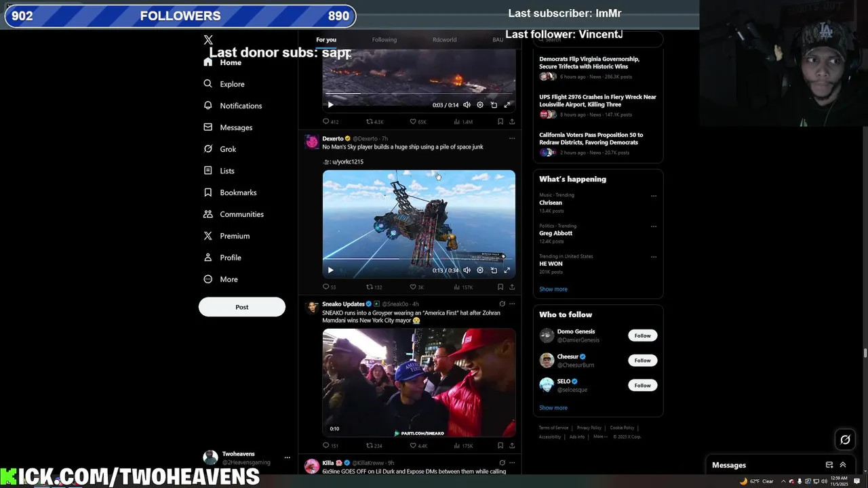This screenshot has height=488, width=868.
Task: Bookmark the Sneako Updates post
Action: click(x=500, y=446)
